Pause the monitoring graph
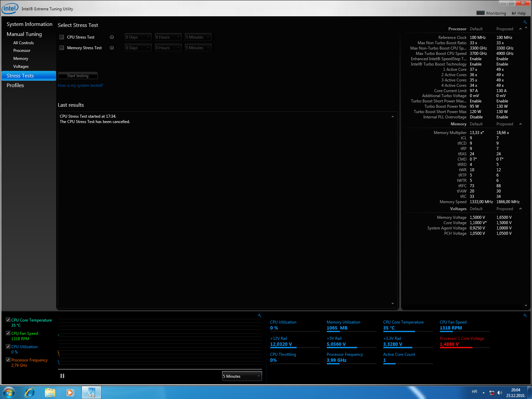The image size is (532, 399). click(62, 376)
